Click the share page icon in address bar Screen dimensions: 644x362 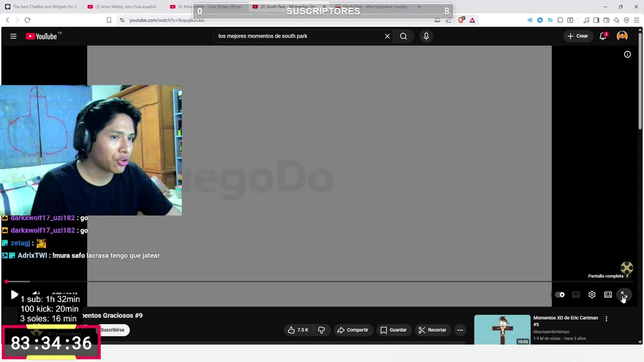click(448, 20)
